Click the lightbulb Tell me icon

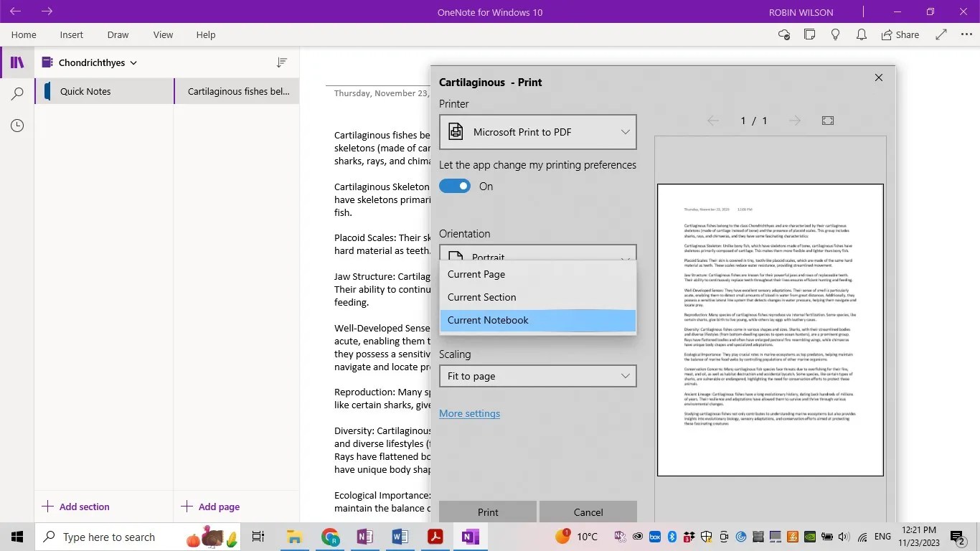point(835,34)
